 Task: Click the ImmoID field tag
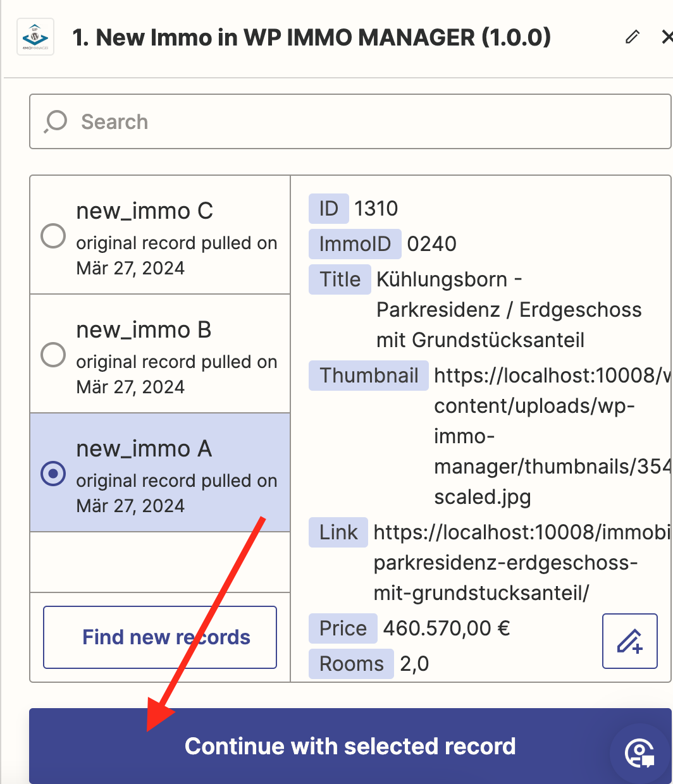pyautogui.click(x=355, y=244)
